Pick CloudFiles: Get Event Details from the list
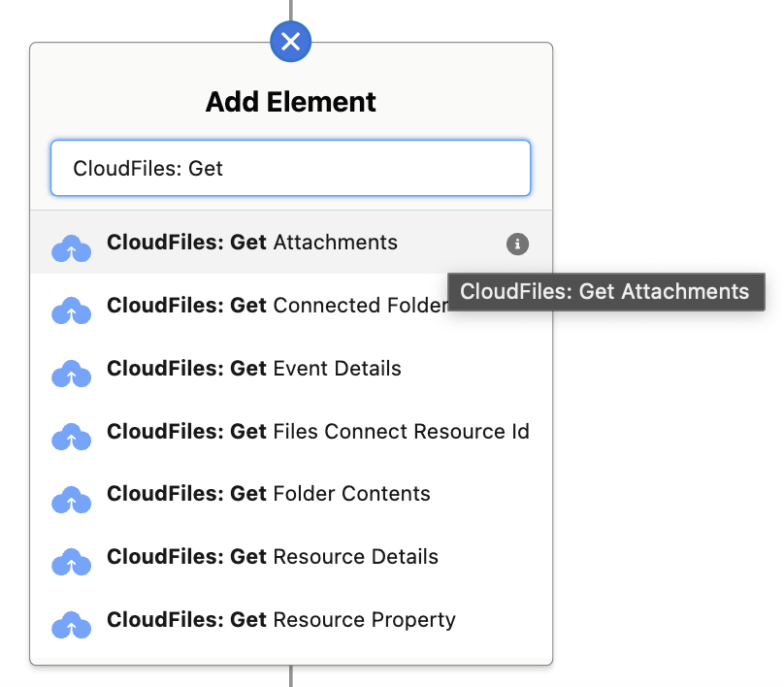784x687 pixels. click(254, 369)
